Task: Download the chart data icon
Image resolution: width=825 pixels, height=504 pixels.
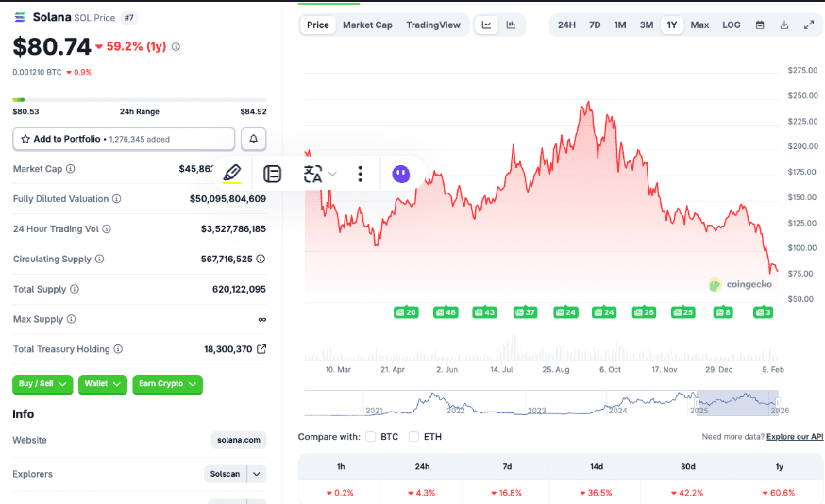Action: (784, 25)
